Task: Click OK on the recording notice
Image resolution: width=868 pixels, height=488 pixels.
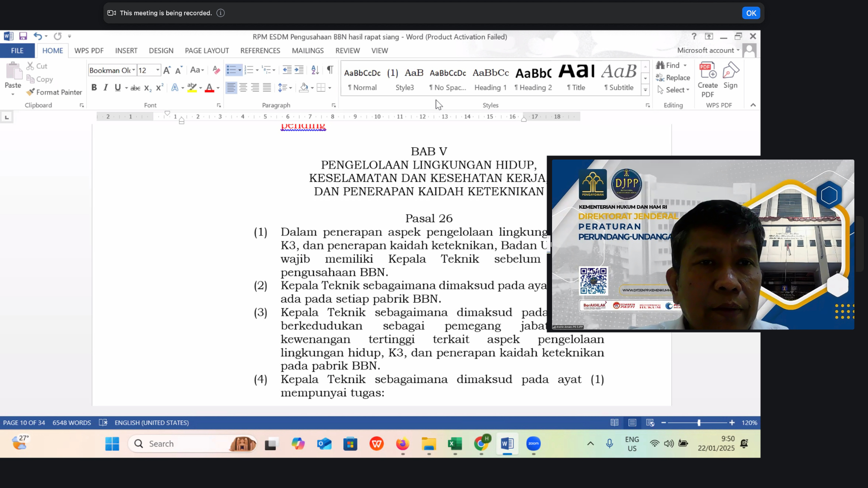Action: point(751,13)
